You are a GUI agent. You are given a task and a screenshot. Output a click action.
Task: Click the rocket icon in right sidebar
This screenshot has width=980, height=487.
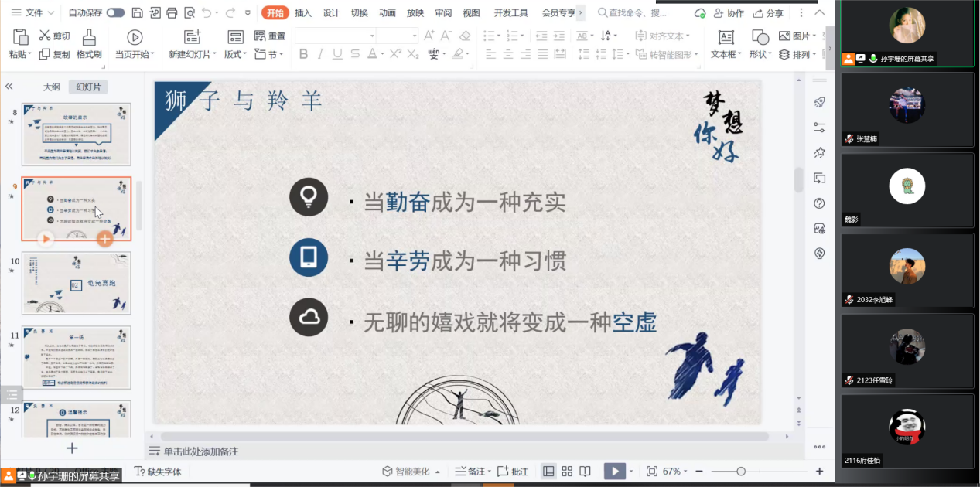(820, 102)
